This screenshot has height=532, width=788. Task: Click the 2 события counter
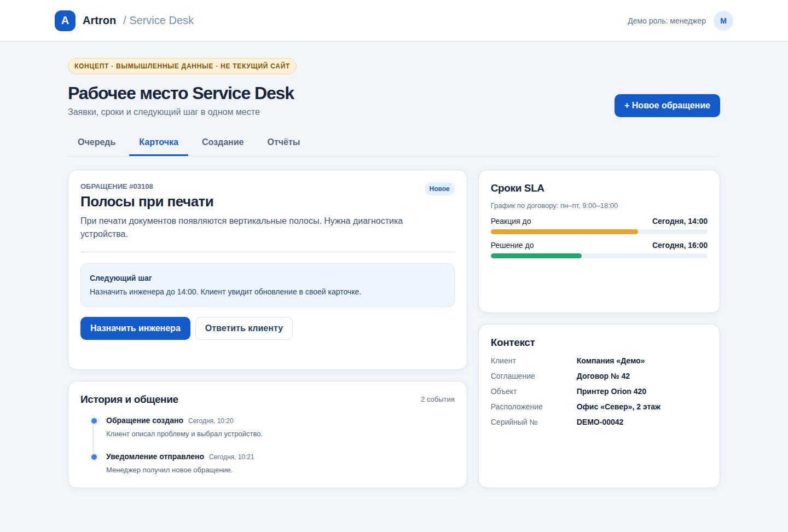[x=438, y=400]
